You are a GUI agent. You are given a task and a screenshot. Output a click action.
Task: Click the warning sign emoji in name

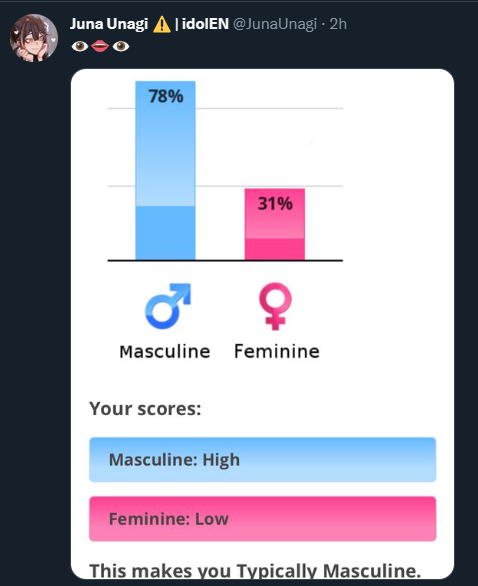[x=161, y=24]
